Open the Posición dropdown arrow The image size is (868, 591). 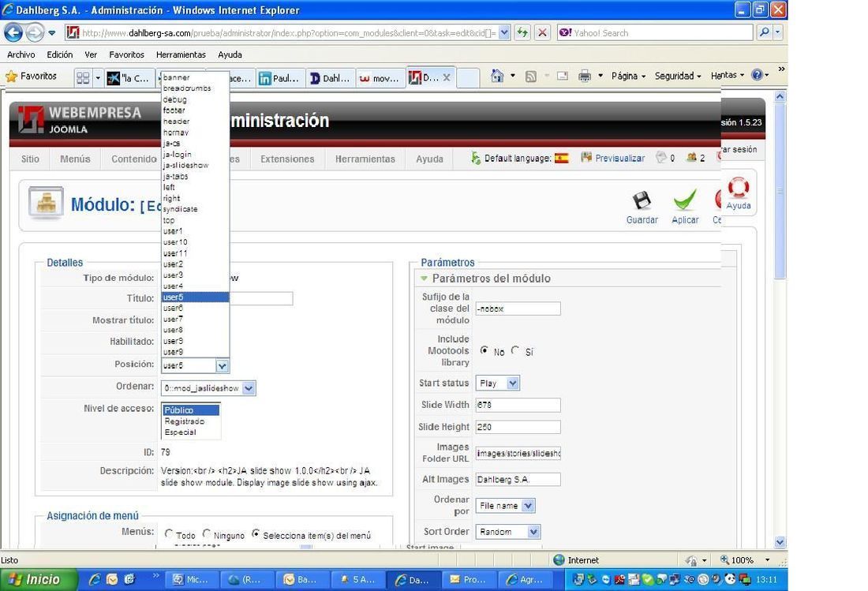coord(222,366)
